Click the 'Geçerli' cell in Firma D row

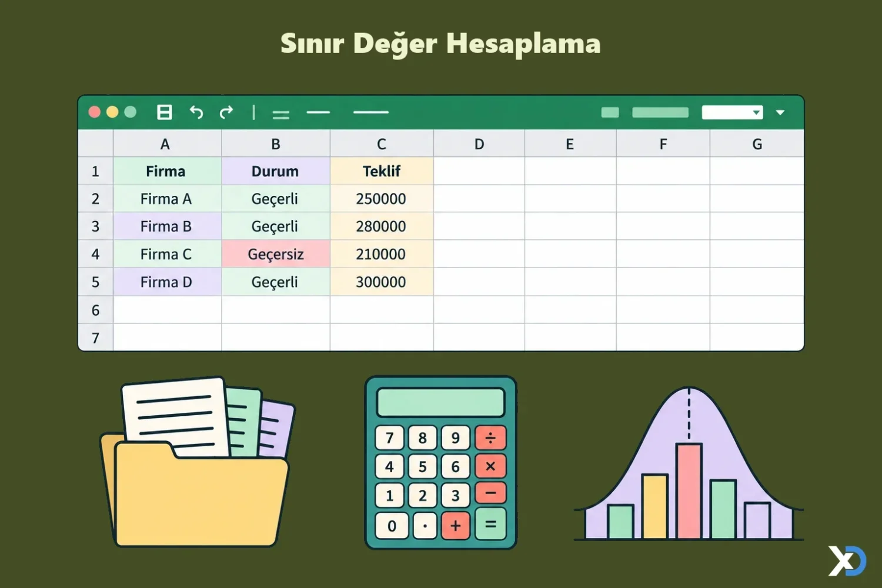point(276,282)
